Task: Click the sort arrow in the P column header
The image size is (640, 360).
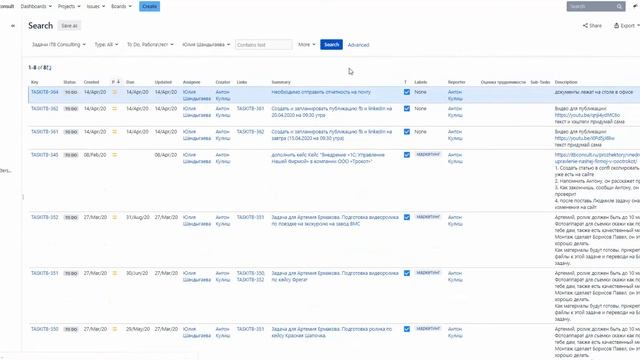Action: (118, 82)
